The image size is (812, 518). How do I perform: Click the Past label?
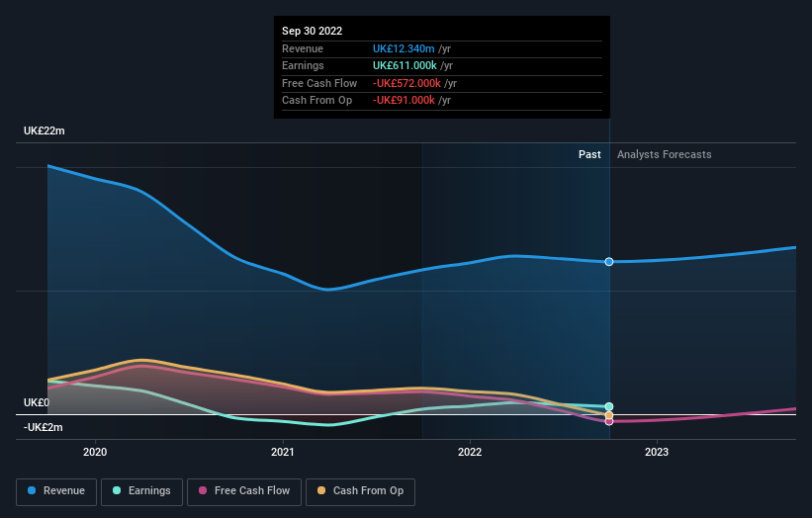[x=589, y=155]
